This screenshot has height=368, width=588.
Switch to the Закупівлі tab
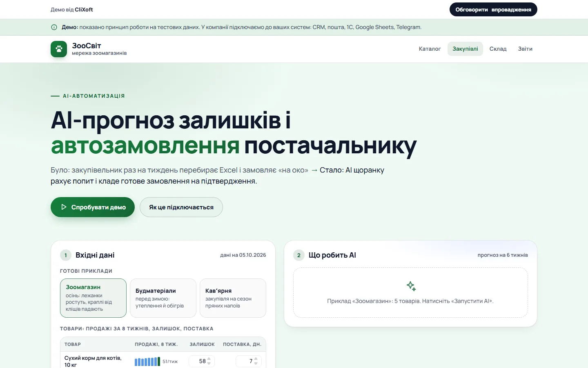point(465,49)
